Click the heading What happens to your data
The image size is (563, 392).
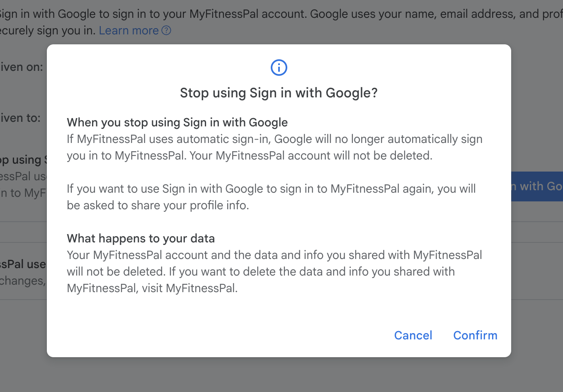pos(141,238)
